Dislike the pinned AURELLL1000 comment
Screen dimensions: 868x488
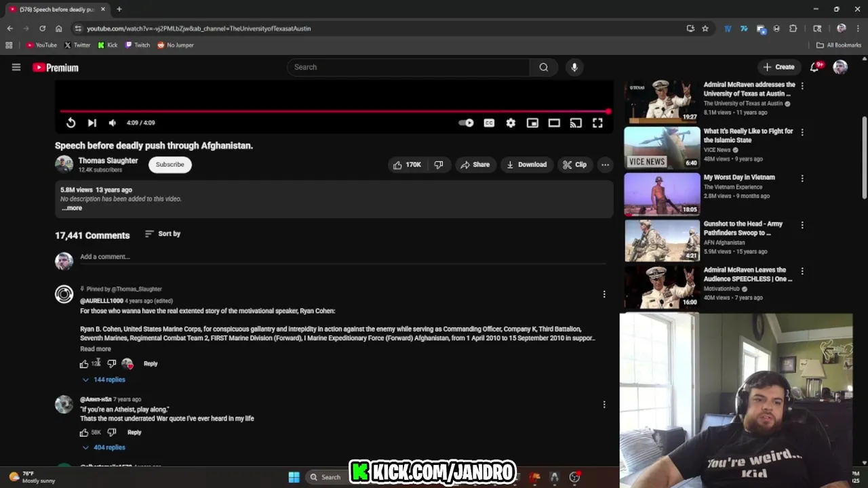point(111,364)
